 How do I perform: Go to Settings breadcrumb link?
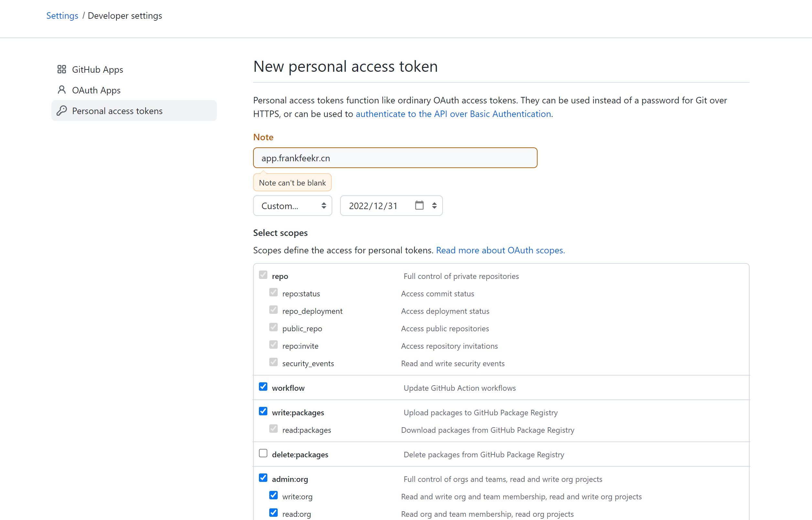tap(62, 16)
